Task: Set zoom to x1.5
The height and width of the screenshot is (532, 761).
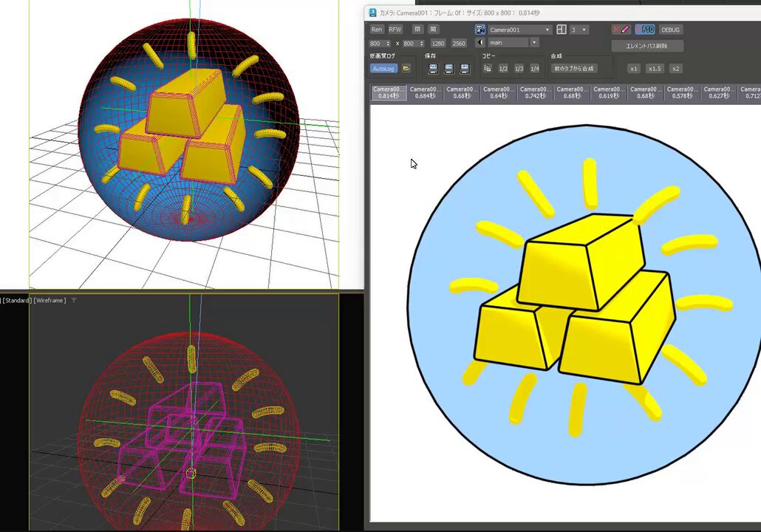Action: pyautogui.click(x=655, y=69)
